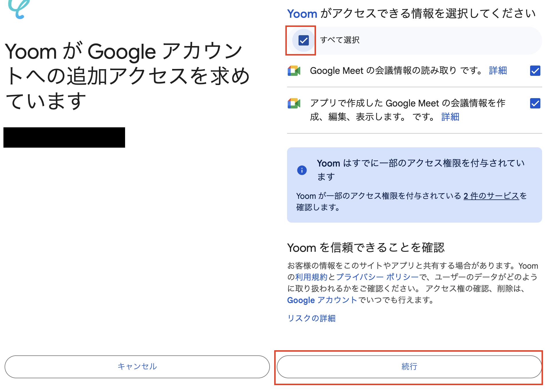Click the blue Yoom link in heading

(x=302, y=14)
